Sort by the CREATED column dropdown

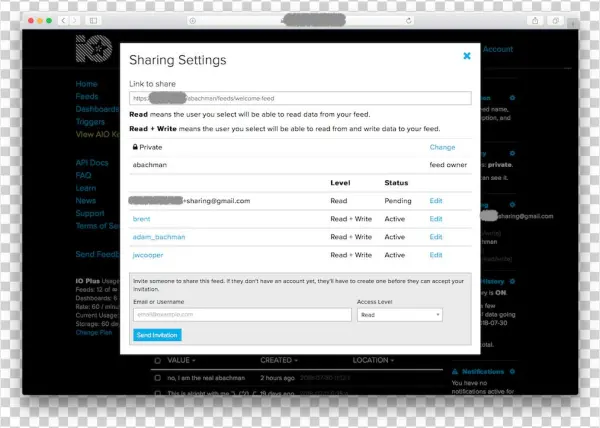279,360
